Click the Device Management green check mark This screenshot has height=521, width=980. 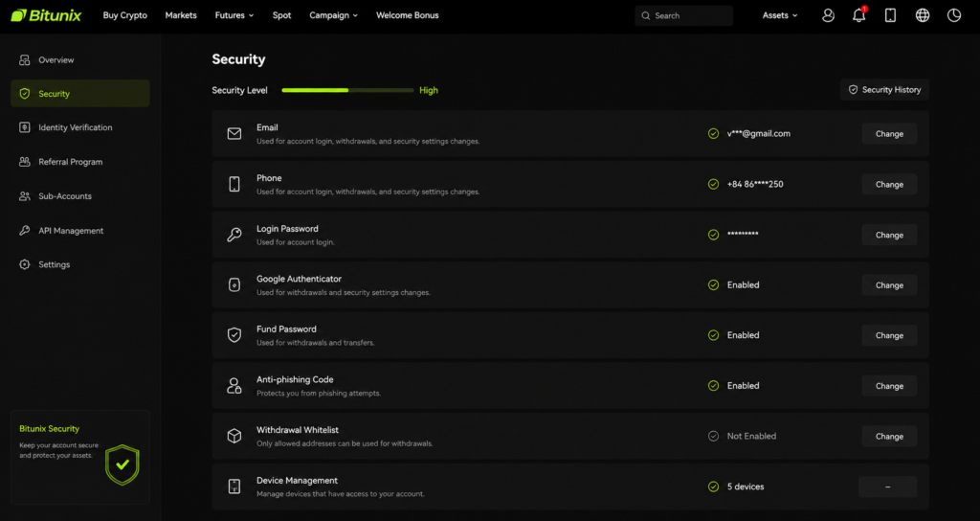pos(713,487)
